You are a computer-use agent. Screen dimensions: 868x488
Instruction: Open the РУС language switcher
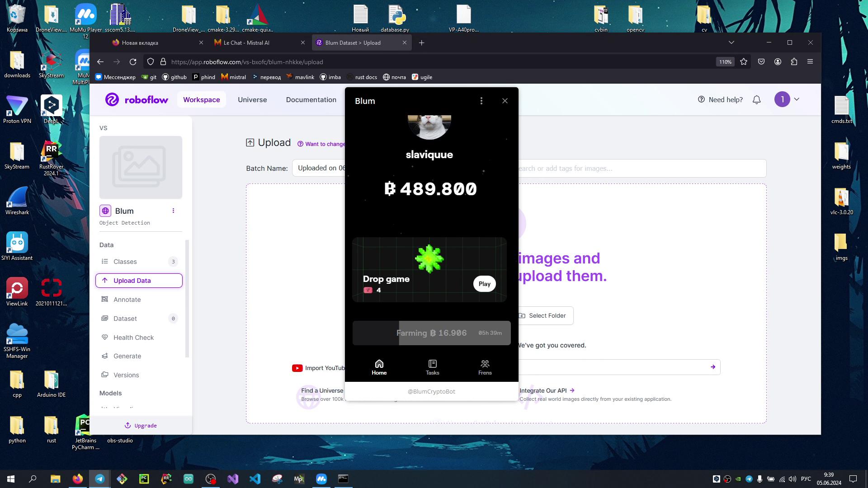click(806, 479)
